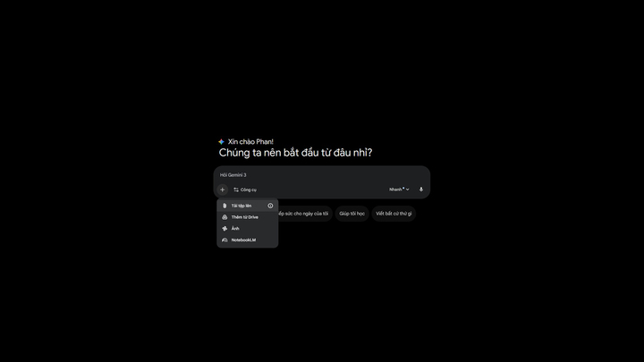
Task: Select Tải tệp lên menu entry
Action: point(247,206)
